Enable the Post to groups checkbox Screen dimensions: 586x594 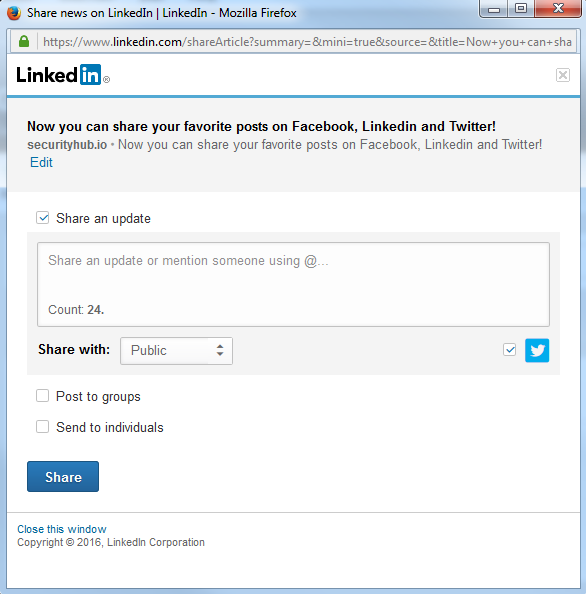pos(42,395)
